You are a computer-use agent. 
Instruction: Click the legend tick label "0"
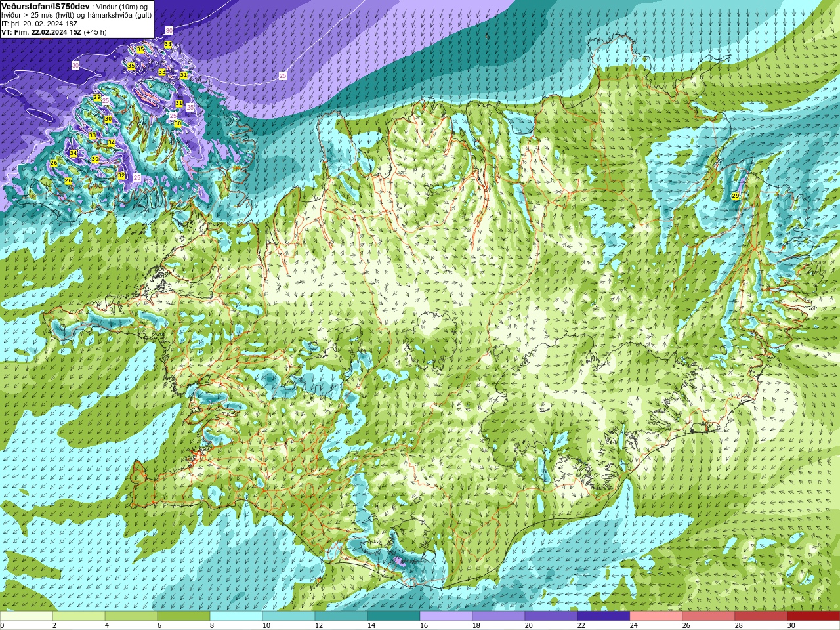(x=3, y=625)
